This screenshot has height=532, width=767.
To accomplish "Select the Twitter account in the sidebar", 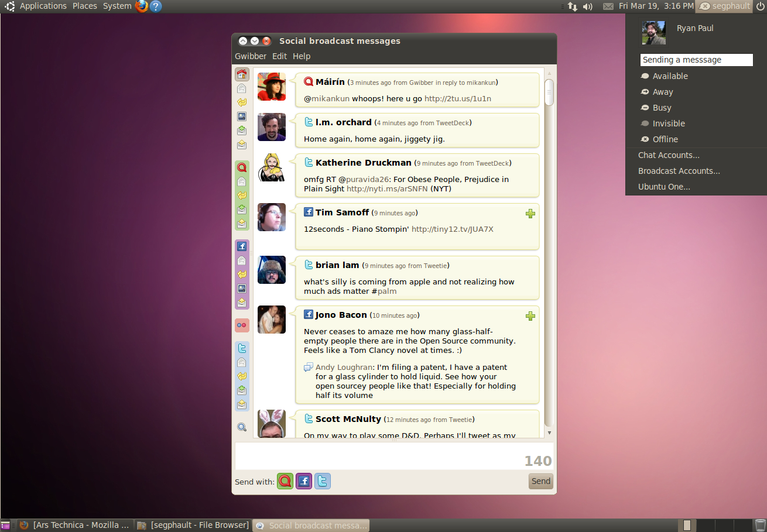I will pyautogui.click(x=242, y=348).
